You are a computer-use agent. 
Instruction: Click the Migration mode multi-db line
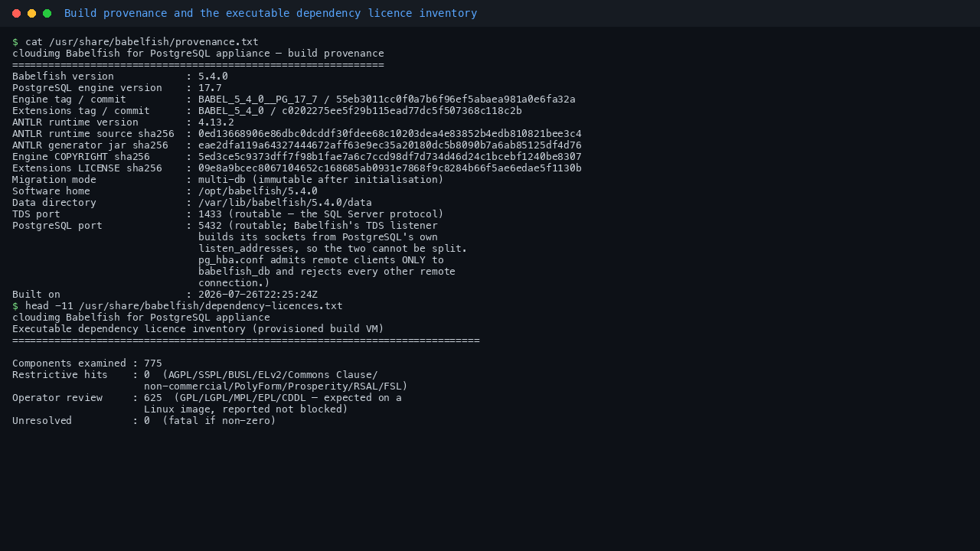(x=228, y=180)
